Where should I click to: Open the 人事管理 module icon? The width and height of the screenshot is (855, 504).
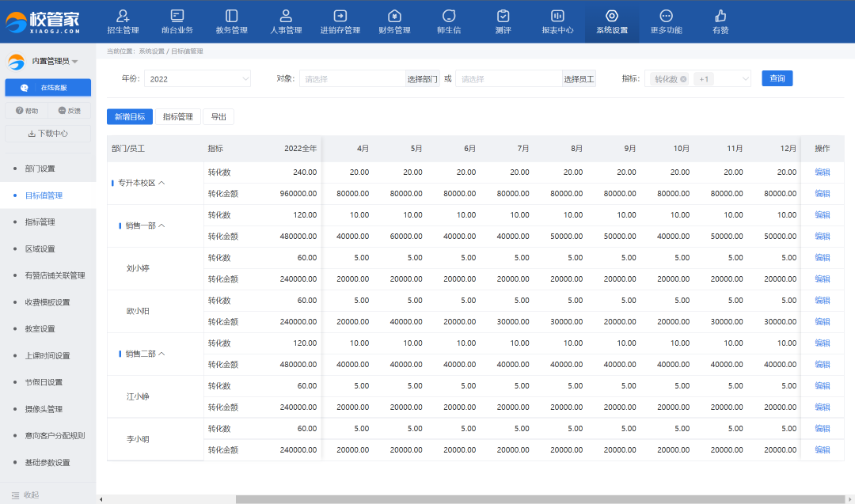coord(286,17)
